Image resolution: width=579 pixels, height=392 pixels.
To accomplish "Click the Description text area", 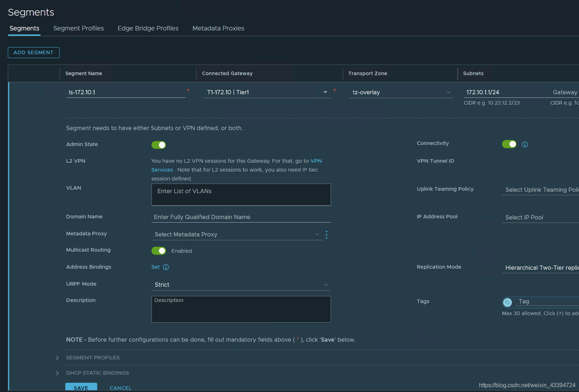I will click(x=241, y=309).
